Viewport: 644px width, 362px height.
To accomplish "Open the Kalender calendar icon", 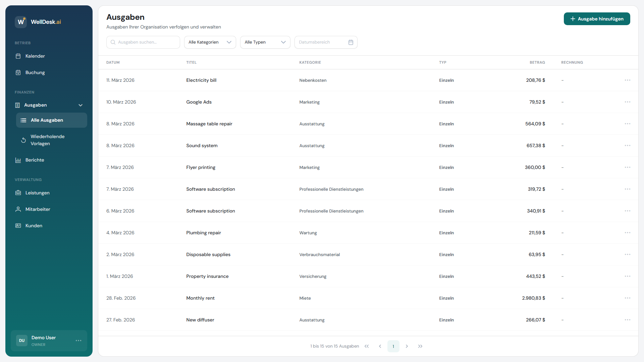I will click(18, 56).
